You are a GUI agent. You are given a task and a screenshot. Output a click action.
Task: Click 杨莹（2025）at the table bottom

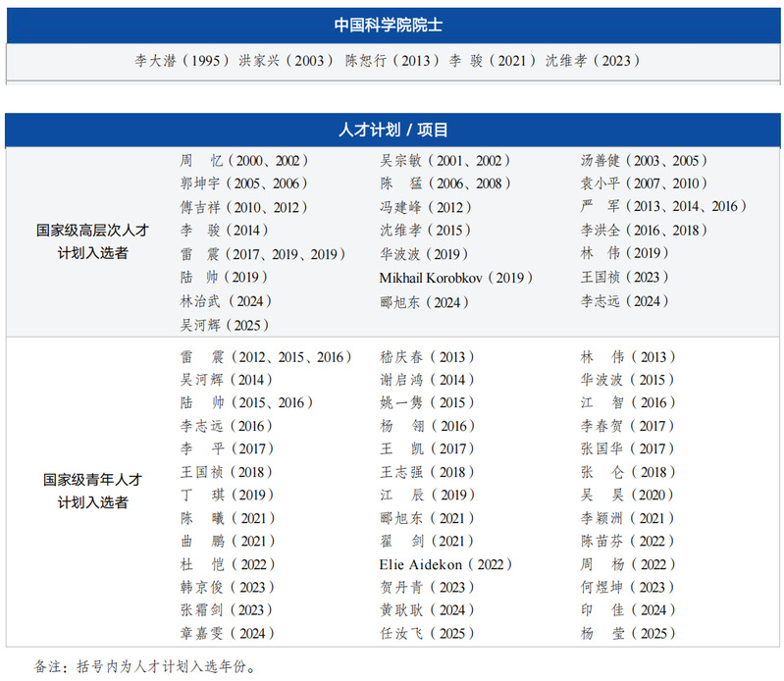(628, 634)
